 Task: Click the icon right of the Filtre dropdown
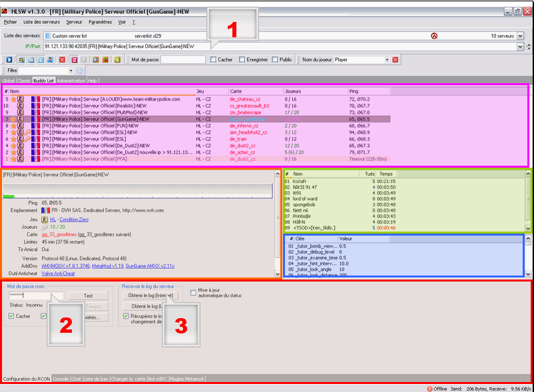point(79,71)
